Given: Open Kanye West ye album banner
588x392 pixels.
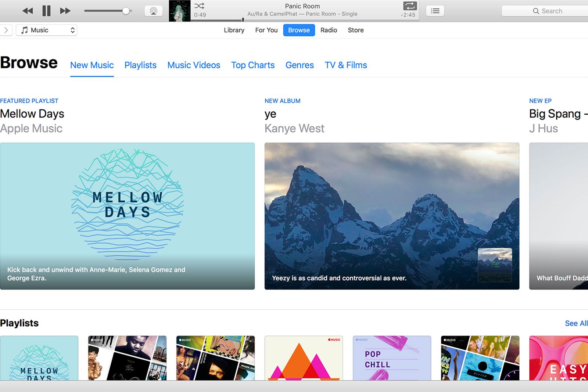Looking at the screenshot, I should 392,216.
